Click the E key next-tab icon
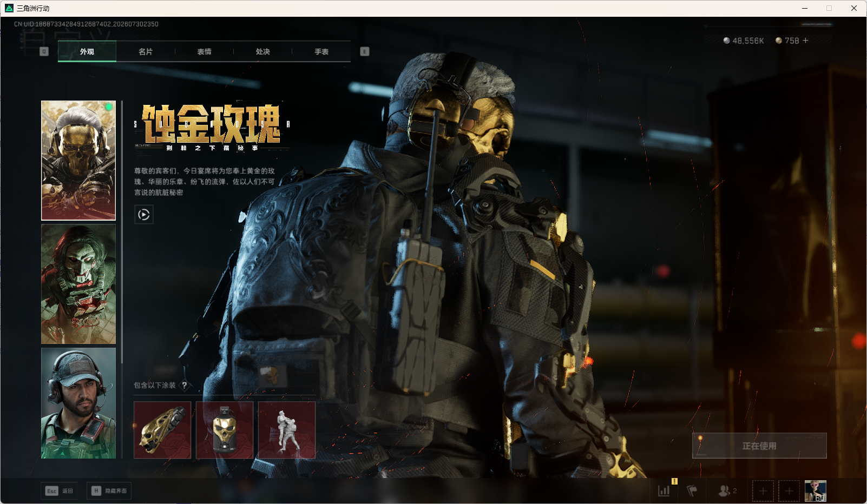This screenshot has height=504, width=867. click(365, 51)
